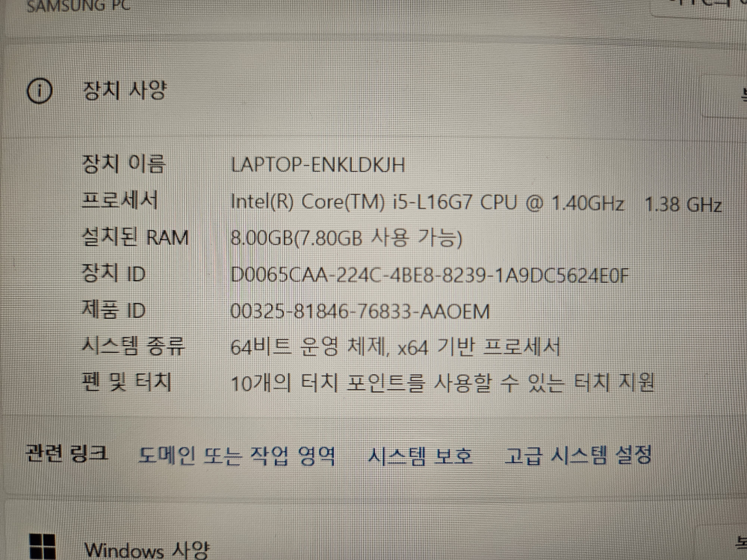The width and height of the screenshot is (747, 560).
Task: Select the 64비트 운영 체제 system type value
Action: (x=395, y=347)
